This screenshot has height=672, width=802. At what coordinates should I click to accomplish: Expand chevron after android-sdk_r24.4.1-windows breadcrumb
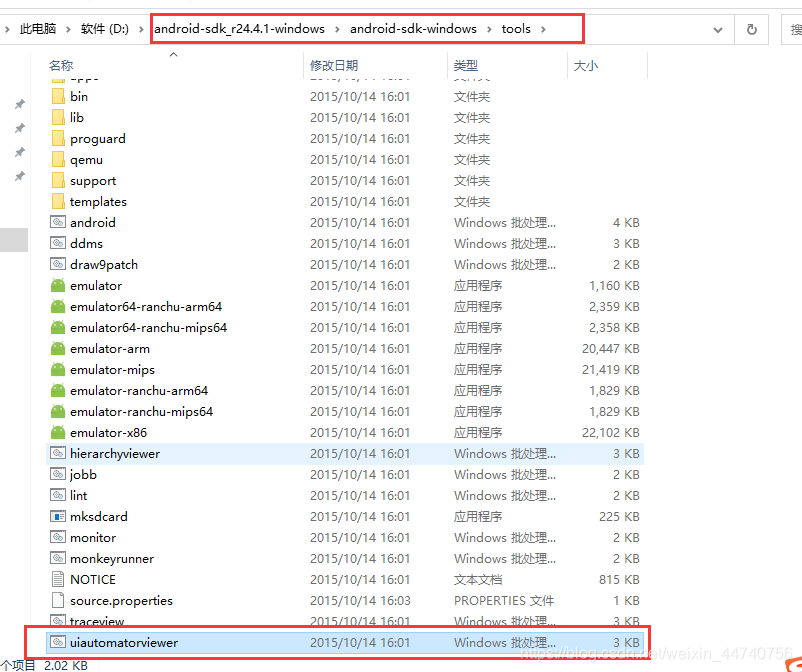coord(337,29)
